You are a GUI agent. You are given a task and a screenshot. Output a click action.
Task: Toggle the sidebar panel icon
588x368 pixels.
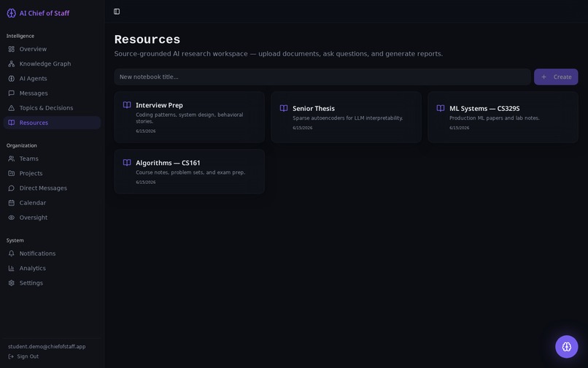click(117, 12)
